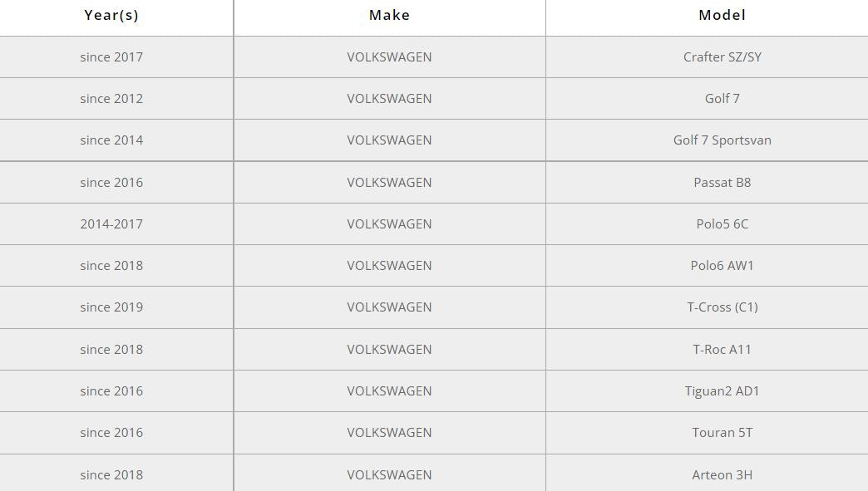This screenshot has height=491, width=868.
Task: Select the Crafter SZ/SY model cell
Action: [x=722, y=57]
